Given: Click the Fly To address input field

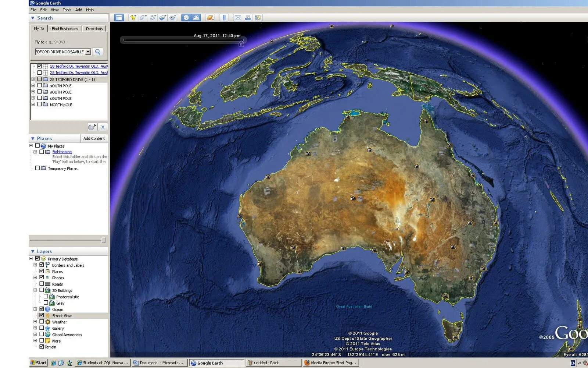Looking at the screenshot, I should pos(60,52).
